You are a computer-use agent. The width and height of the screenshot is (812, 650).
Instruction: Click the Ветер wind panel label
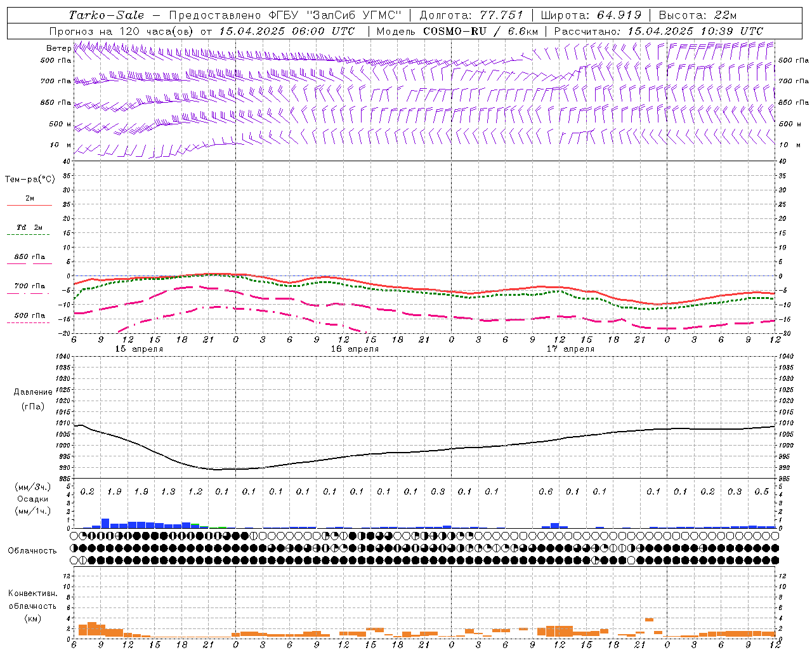[58, 48]
